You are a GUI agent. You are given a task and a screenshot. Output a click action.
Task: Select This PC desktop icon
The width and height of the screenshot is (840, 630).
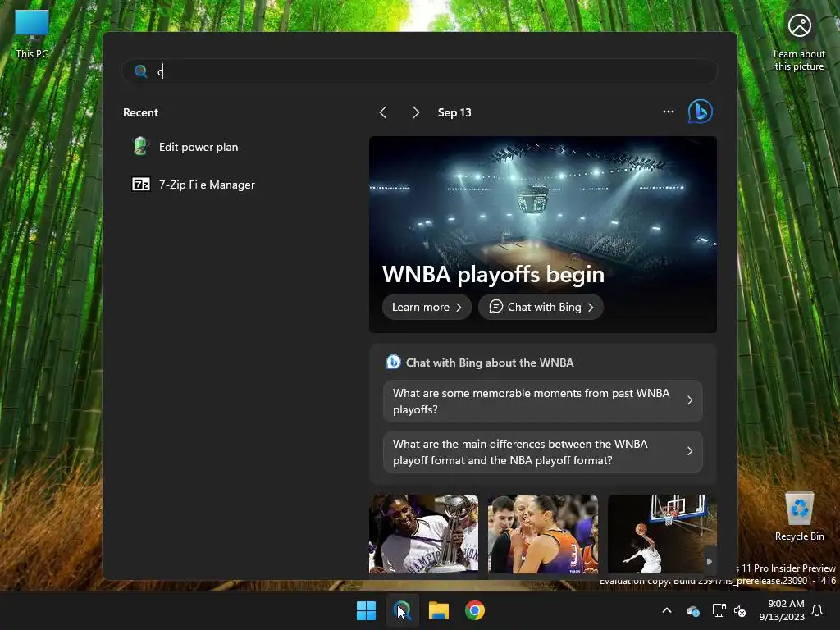(x=32, y=34)
